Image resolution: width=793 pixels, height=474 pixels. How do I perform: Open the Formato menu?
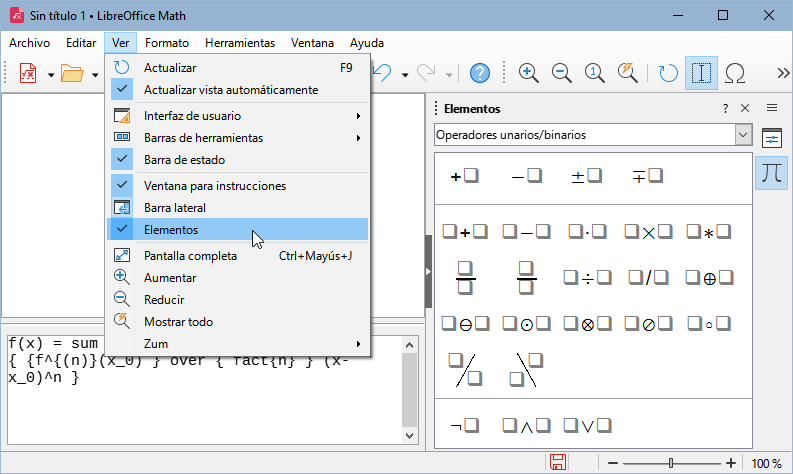[167, 43]
